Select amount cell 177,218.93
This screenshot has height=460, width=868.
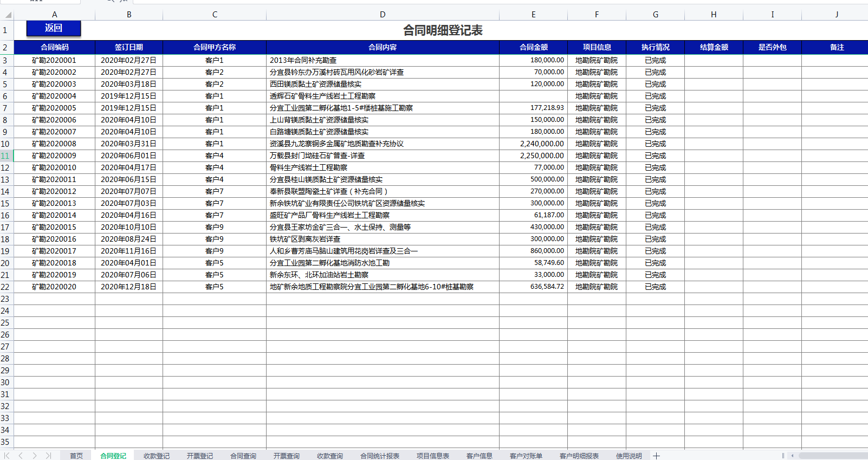(x=533, y=108)
